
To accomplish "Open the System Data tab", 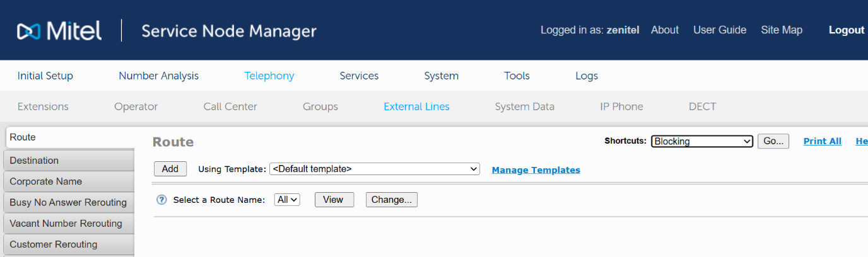I will click(524, 106).
